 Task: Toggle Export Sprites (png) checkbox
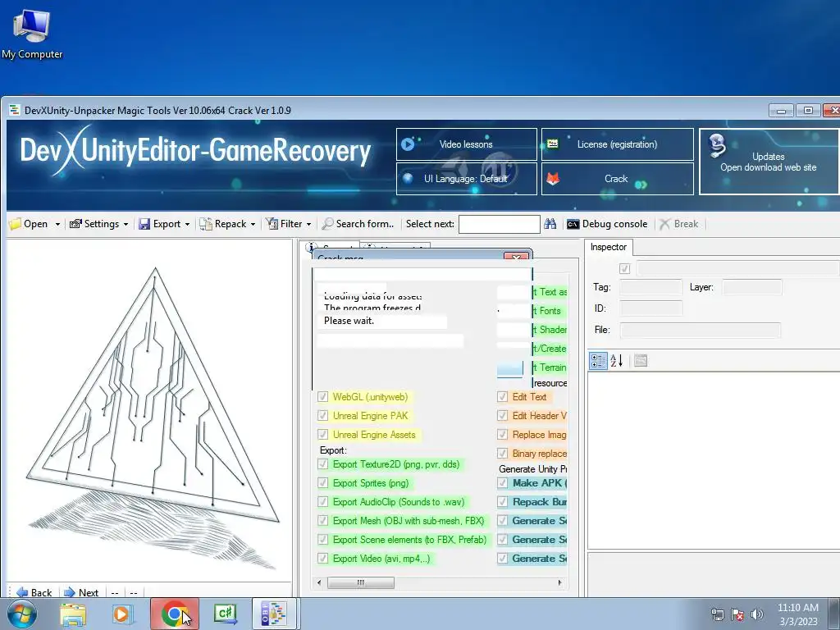(322, 482)
